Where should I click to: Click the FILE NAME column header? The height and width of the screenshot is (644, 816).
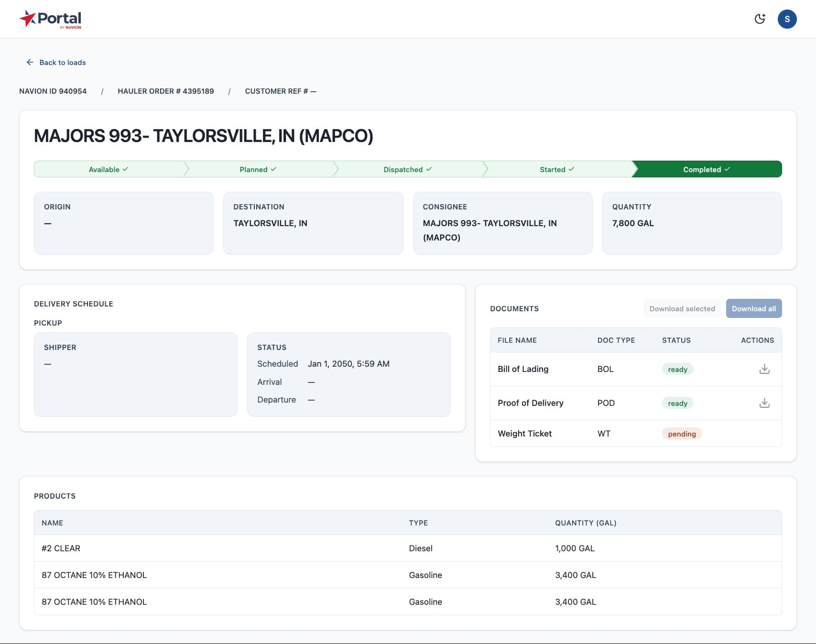(x=517, y=340)
